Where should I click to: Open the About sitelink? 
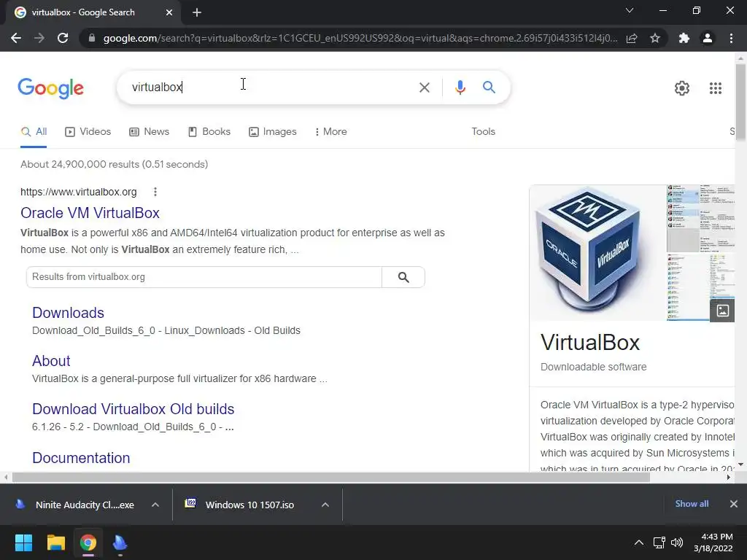pyautogui.click(x=51, y=361)
